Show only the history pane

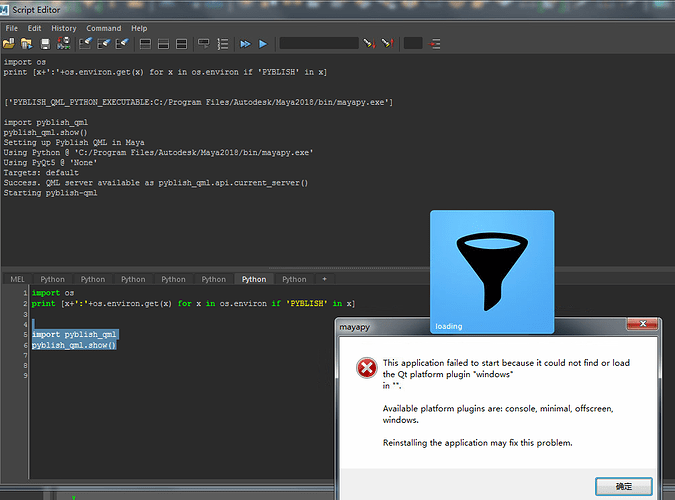point(145,43)
